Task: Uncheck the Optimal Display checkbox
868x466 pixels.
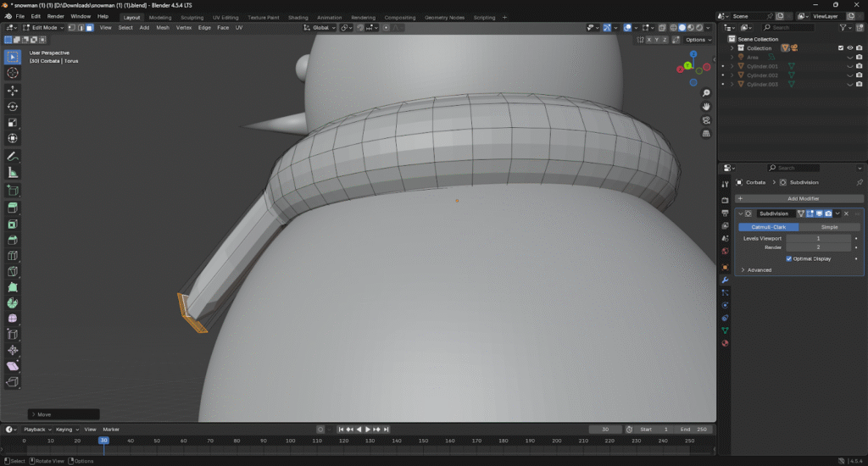Action: click(x=789, y=258)
